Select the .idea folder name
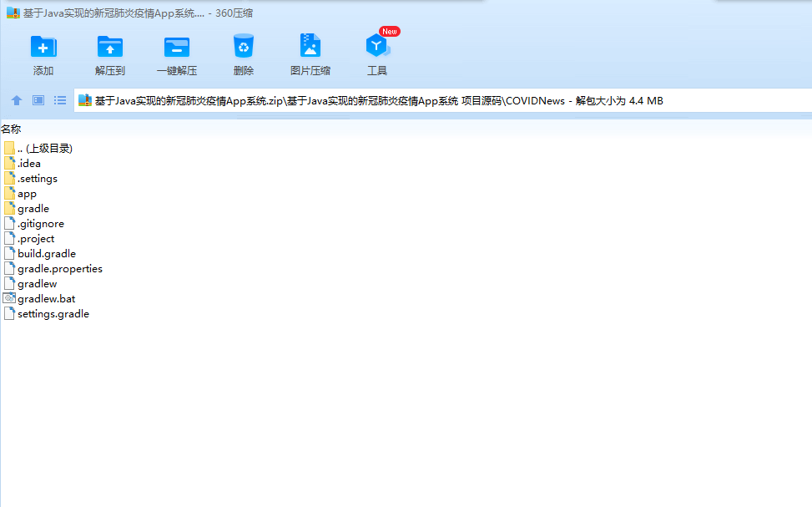 [x=29, y=164]
